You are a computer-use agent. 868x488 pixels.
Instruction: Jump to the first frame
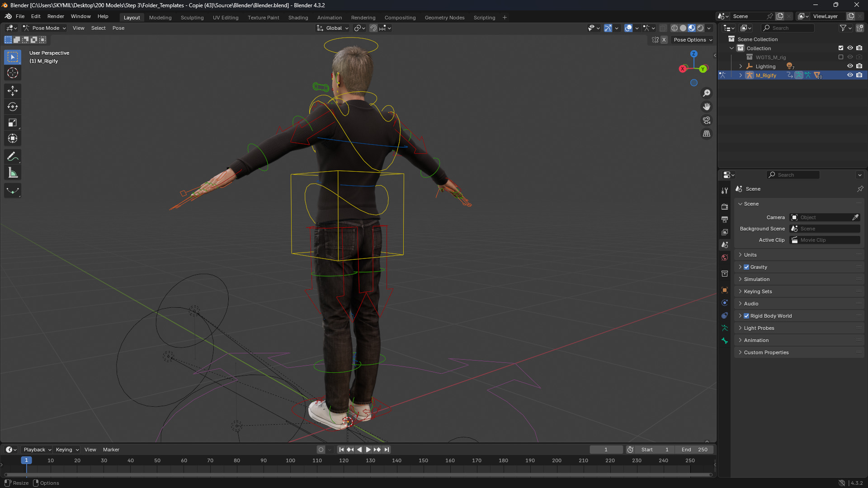click(341, 450)
